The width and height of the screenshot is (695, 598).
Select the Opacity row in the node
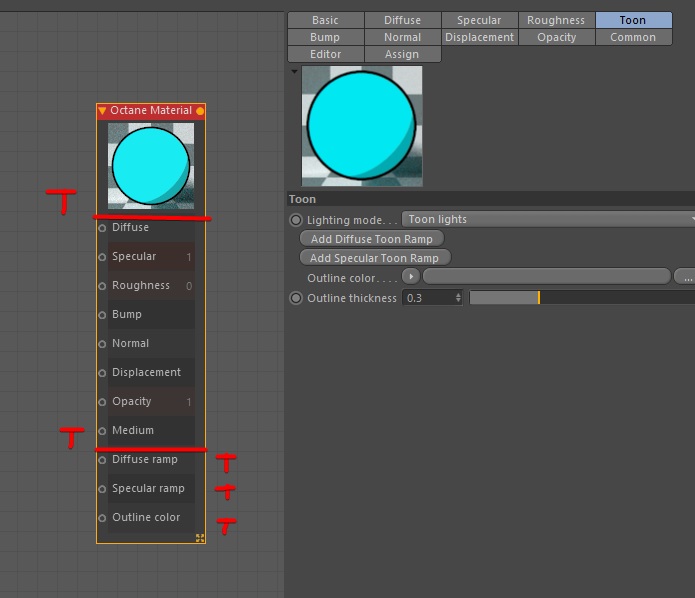pos(151,402)
